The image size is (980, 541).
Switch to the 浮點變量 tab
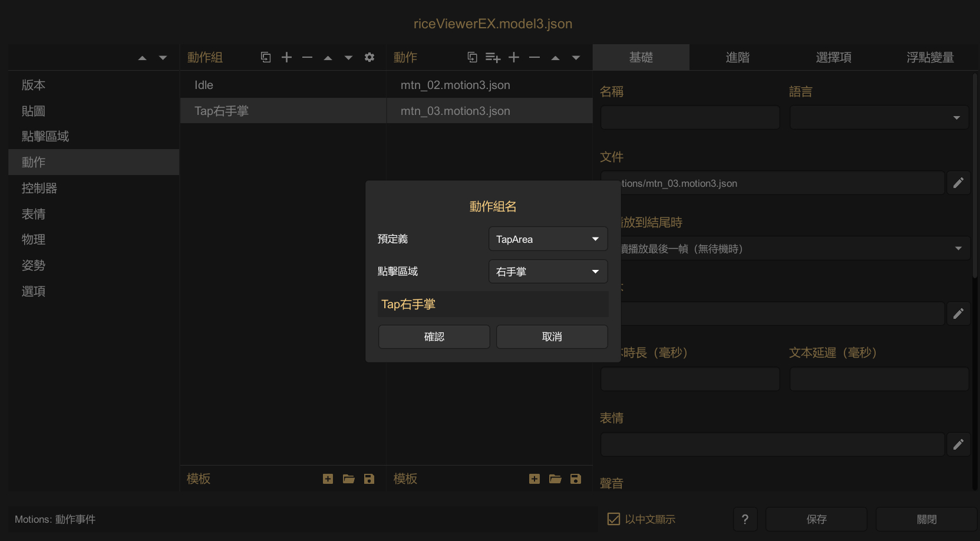coord(930,57)
